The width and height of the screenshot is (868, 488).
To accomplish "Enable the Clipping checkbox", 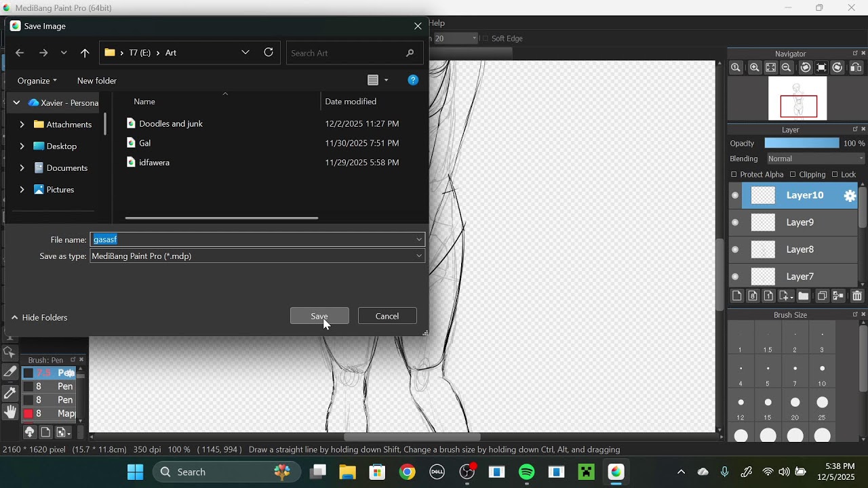I will coord(793,175).
